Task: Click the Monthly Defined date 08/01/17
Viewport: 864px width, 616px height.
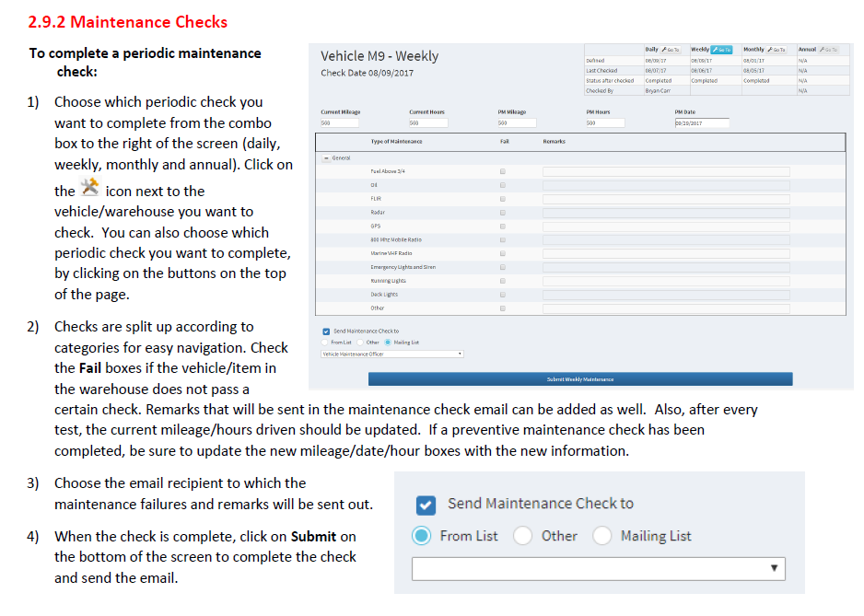Action: (x=753, y=61)
